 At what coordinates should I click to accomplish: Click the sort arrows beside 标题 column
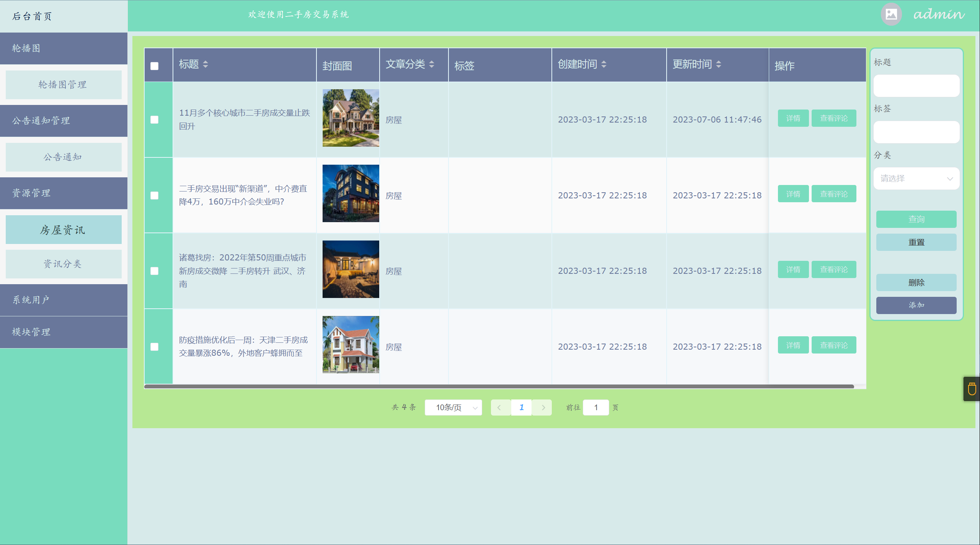tap(205, 64)
